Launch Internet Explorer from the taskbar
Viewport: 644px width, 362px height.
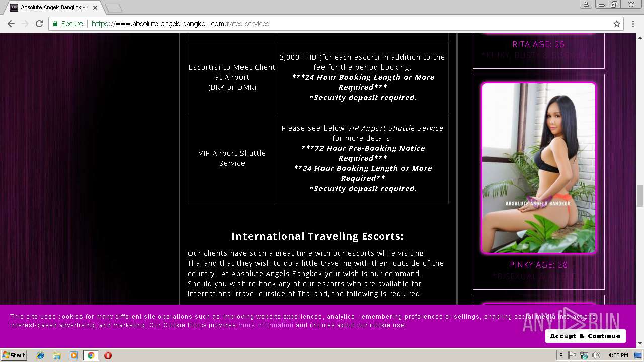click(x=40, y=355)
